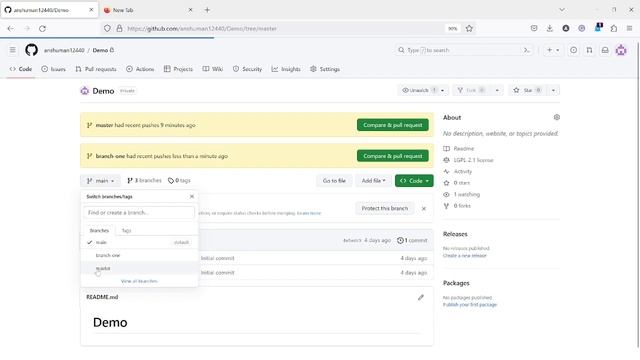This screenshot has width=640, height=360.
Task: Switch to the New Tab browser tab
Action: pyautogui.click(x=147, y=10)
